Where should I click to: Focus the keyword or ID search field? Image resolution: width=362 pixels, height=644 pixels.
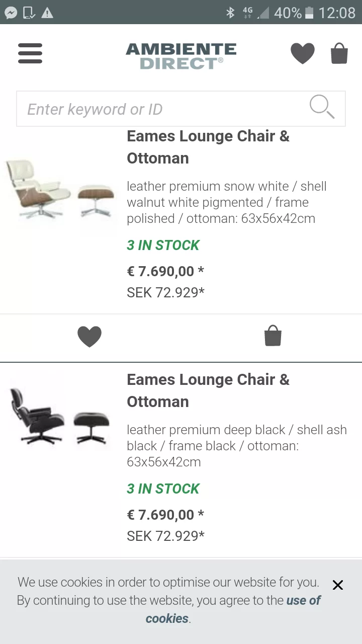(x=161, y=109)
